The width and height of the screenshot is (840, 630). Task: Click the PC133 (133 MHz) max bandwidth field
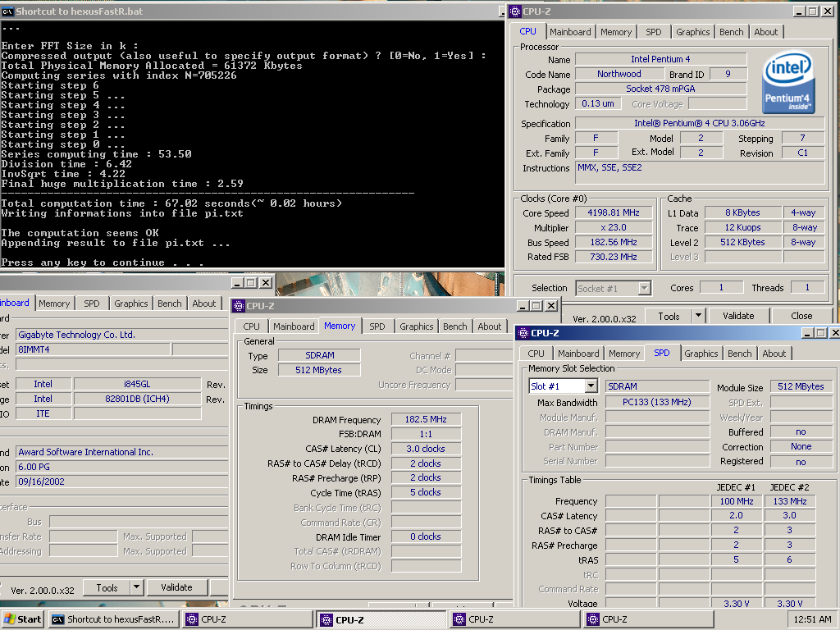pyautogui.click(x=657, y=402)
